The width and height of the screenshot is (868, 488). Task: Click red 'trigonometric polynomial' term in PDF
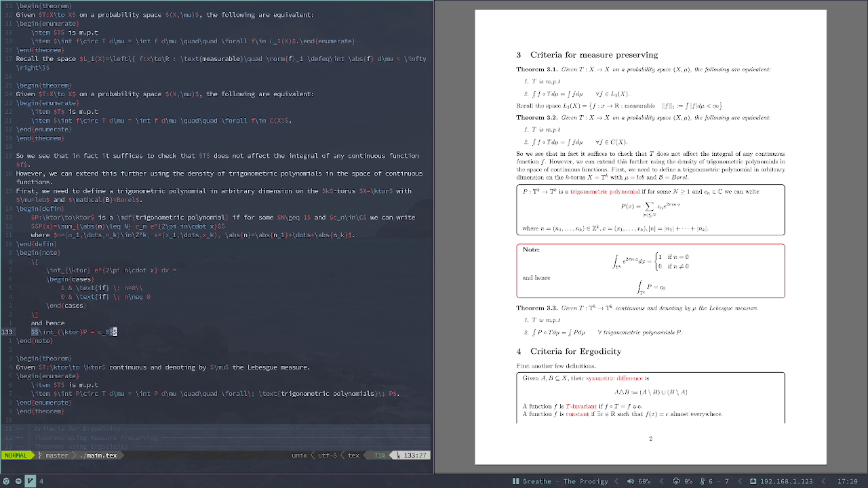(x=606, y=192)
